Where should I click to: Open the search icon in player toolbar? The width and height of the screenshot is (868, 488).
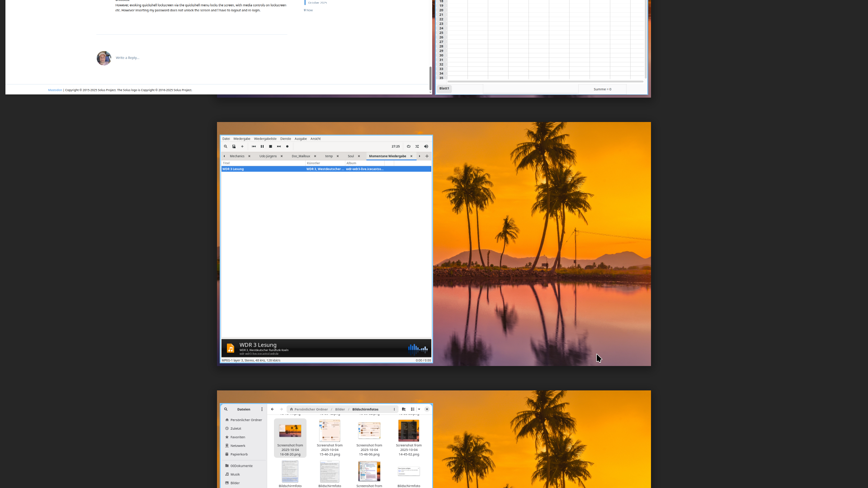coord(226,146)
